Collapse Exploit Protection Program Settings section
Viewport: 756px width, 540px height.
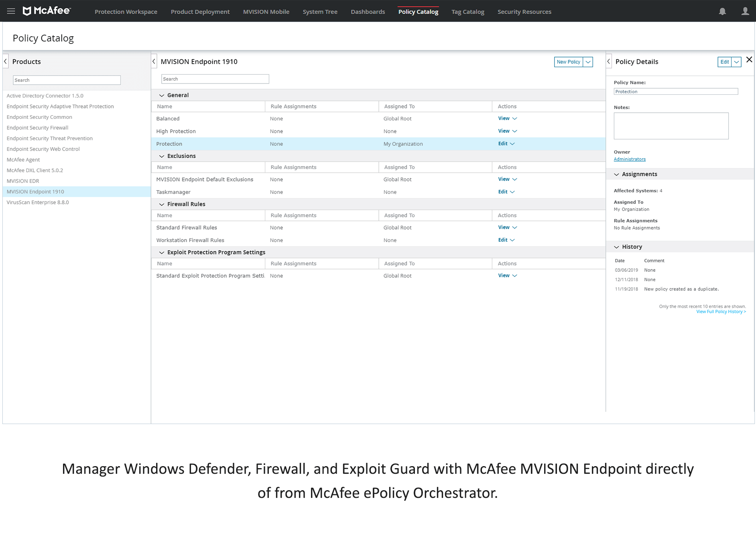click(x=162, y=252)
